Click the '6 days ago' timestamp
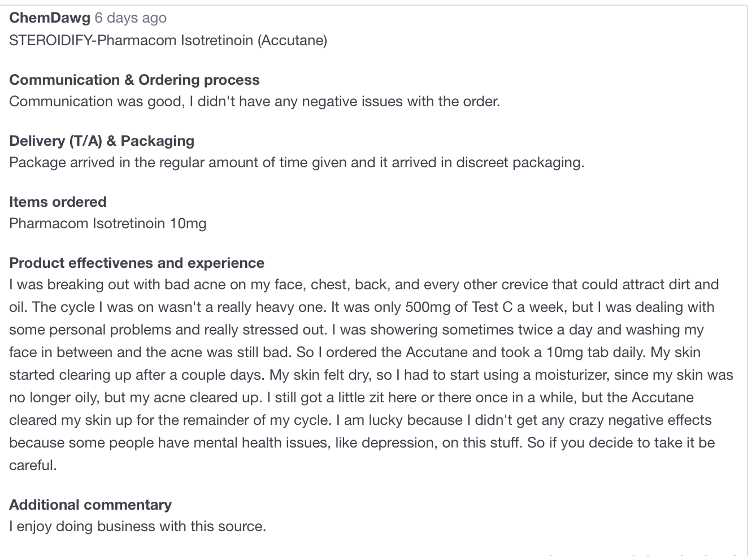756x556 pixels. [x=131, y=18]
